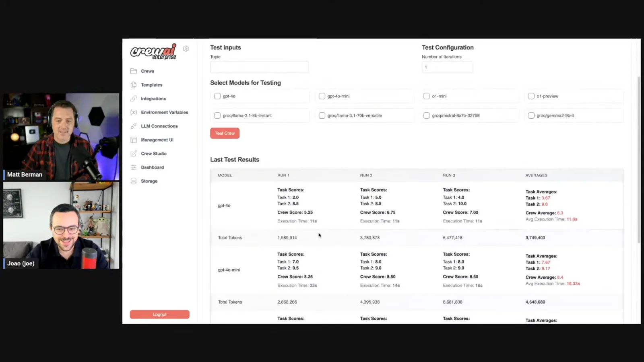Select the groq/llama-3.1-8b-instant checkbox
The width and height of the screenshot is (644, 362).
click(x=217, y=115)
